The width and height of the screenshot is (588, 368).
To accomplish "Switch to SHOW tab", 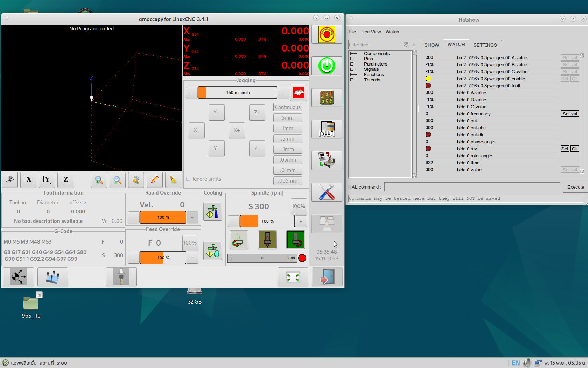I will (432, 45).
